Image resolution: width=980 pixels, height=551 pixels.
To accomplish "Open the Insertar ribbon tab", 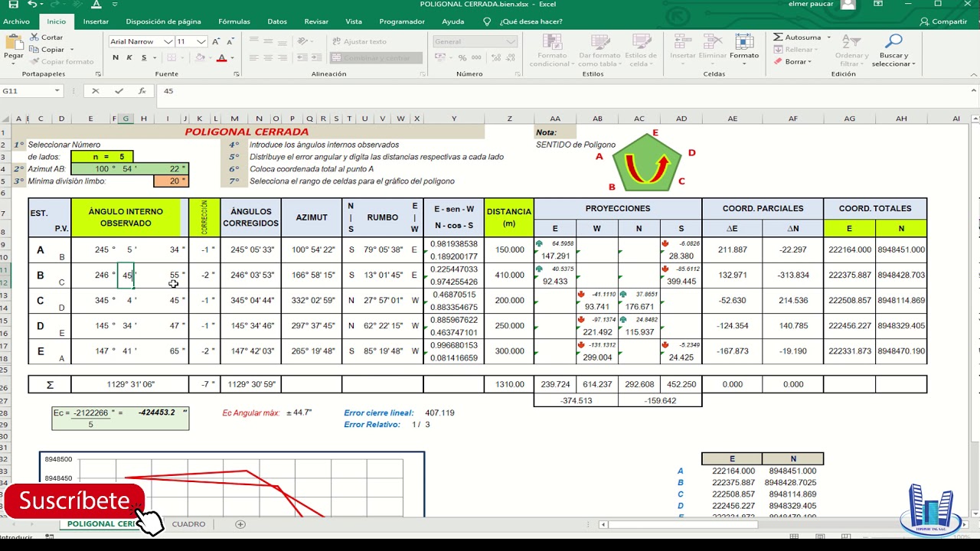I will pyautogui.click(x=96, y=21).
